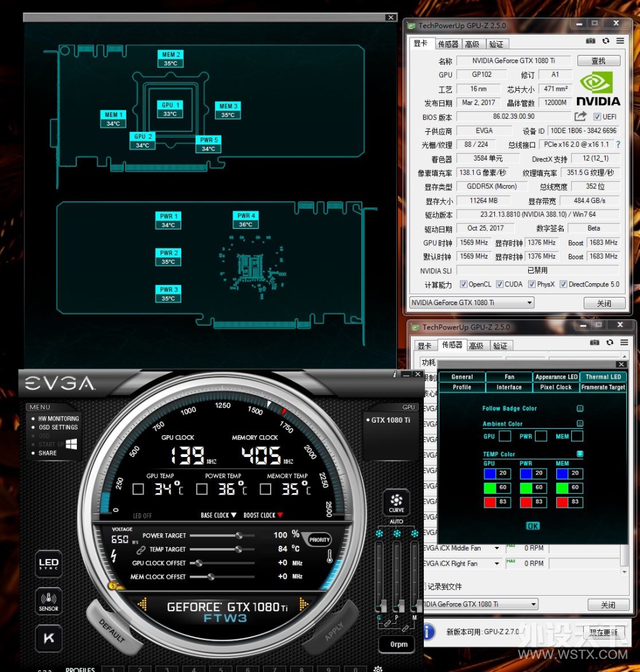The width and height of the screenshot is (640, 672).
Task: Click the blue GPU temp color swatch
Action: (x=489, y=474)
